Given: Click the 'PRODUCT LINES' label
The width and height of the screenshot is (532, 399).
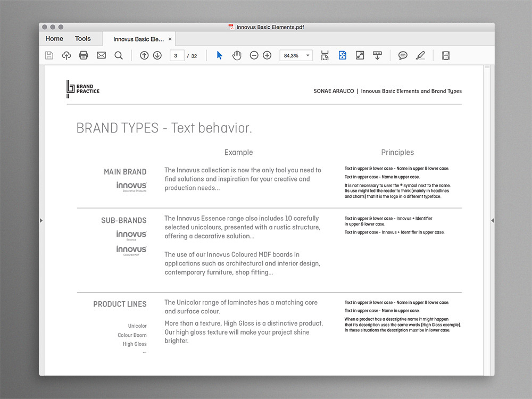Looking at the screenshot, I should tap(120, 304).
